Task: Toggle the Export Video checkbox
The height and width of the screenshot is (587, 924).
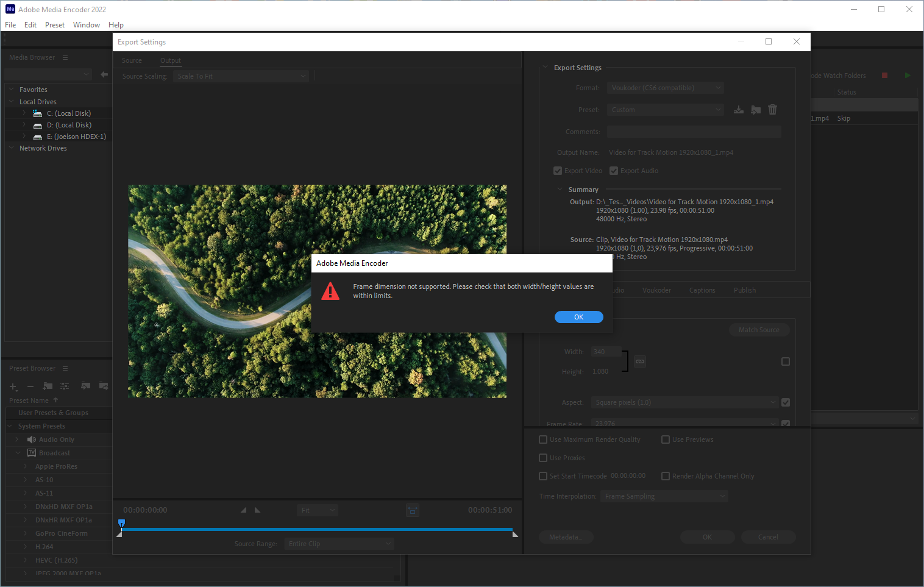Action: [558, 171]
